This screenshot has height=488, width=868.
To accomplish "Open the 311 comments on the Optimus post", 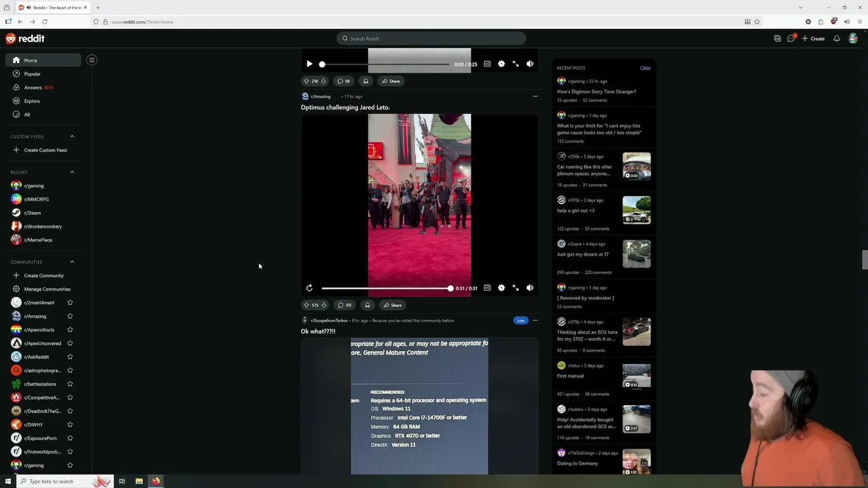I will [345, 305].
